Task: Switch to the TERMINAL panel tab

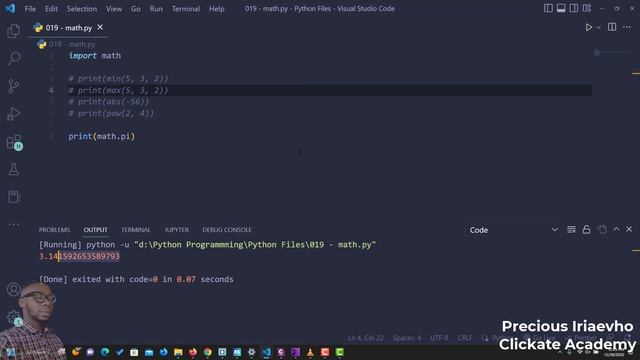Action: (136, 230)
